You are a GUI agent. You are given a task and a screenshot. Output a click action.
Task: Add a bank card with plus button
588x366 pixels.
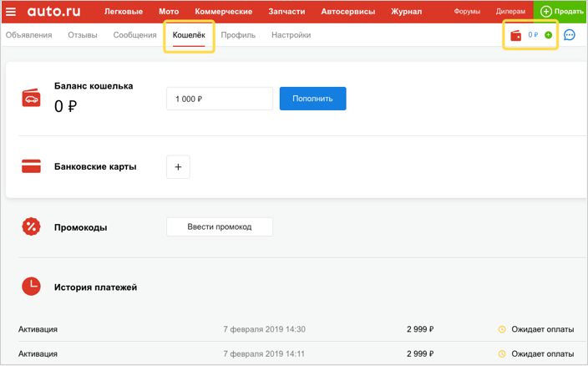point(178,166)
